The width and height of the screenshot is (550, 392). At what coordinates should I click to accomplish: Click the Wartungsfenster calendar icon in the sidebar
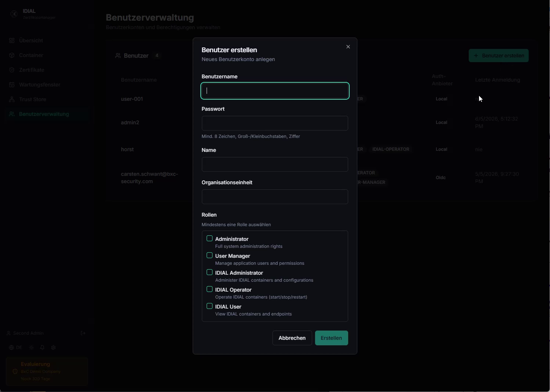point(12,85)
